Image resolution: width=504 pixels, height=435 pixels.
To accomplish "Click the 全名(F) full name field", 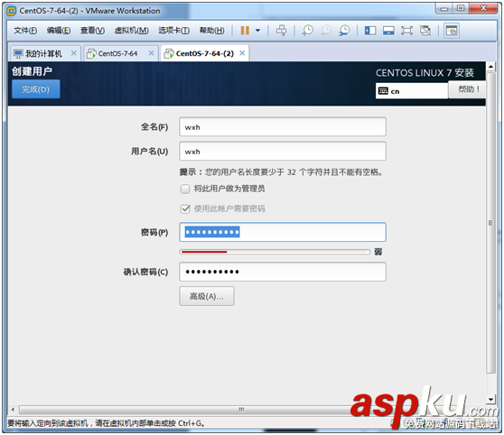I will 283,127.
